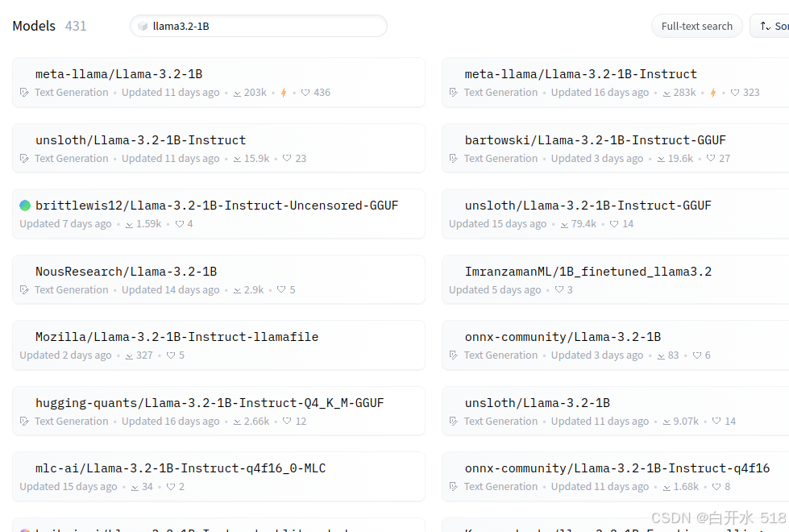Click Text Generation icon on NousResearch card

click(x=24, y=290)
